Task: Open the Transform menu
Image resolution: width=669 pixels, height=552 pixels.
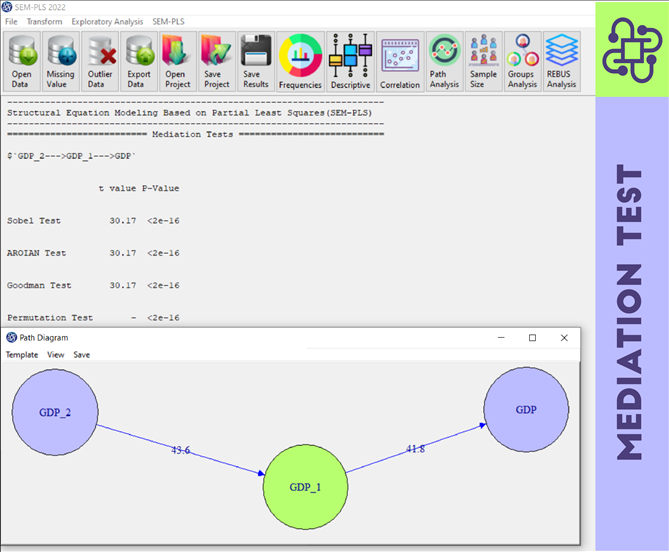Action: tap(44, 21)
